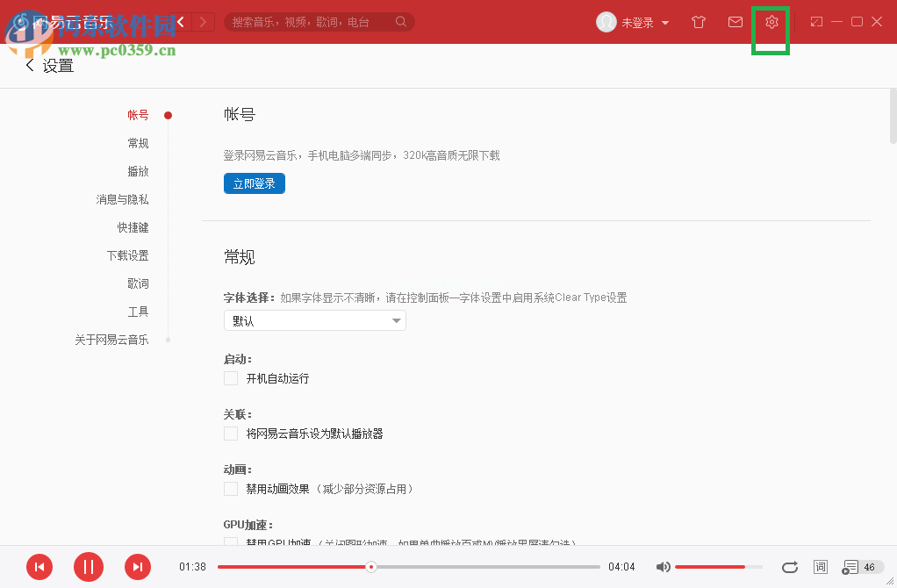This screenshot has width=897, height=588.
Task: Change the repeat playback mode icon
Action: click(x=789, y=567)
